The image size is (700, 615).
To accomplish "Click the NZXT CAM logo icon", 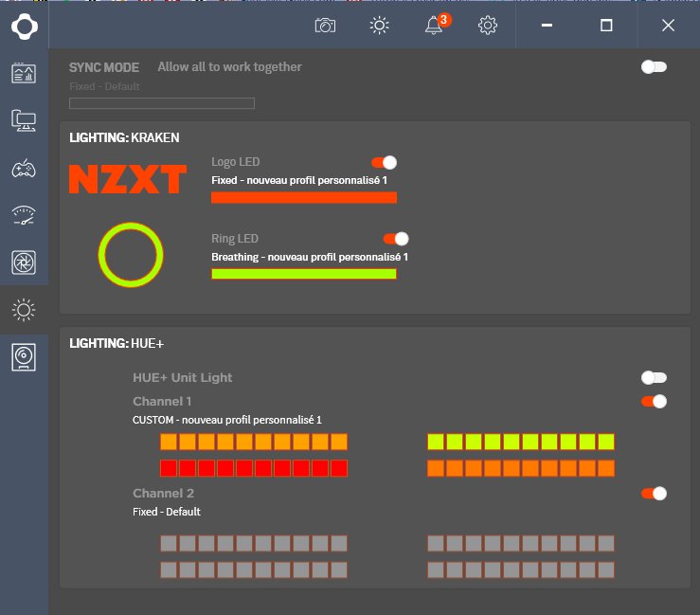I will click(x=24, y=26).
